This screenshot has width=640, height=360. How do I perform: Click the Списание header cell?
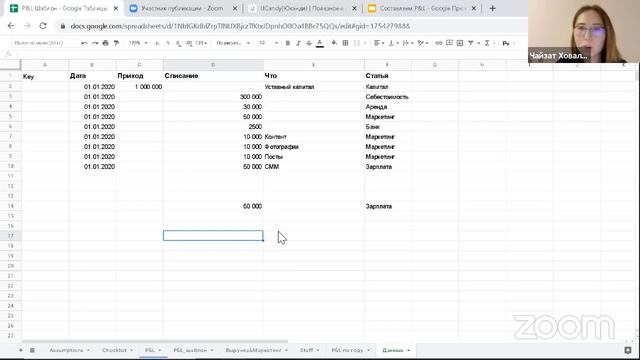click(x=213, y=76)
